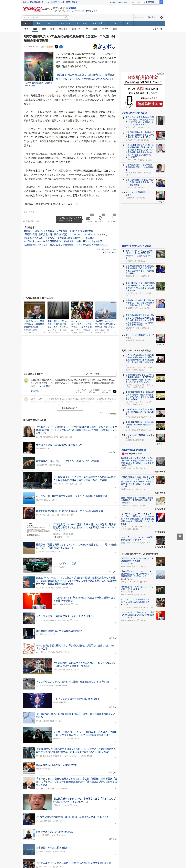Open マスクのロボット「Optimus」 article thumbnail
This screenshot has width=186, height=868.
point(38,601)
